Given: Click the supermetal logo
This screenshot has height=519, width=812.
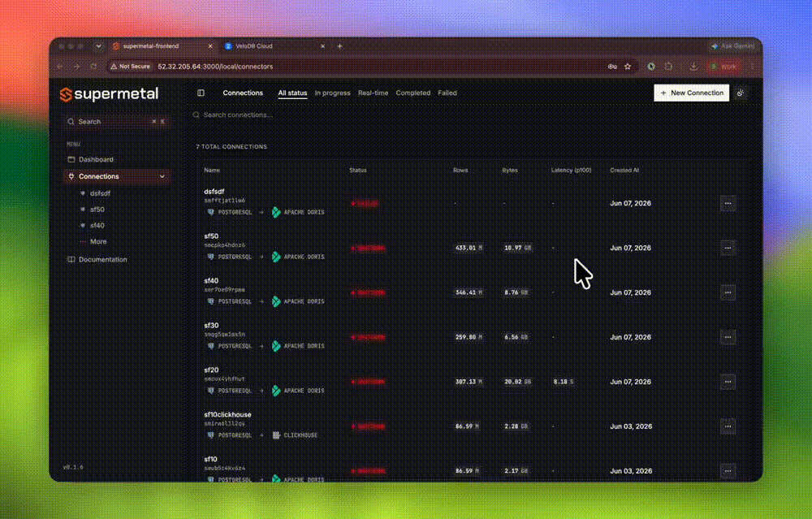Looking at the screenshot, I should 110,94.
